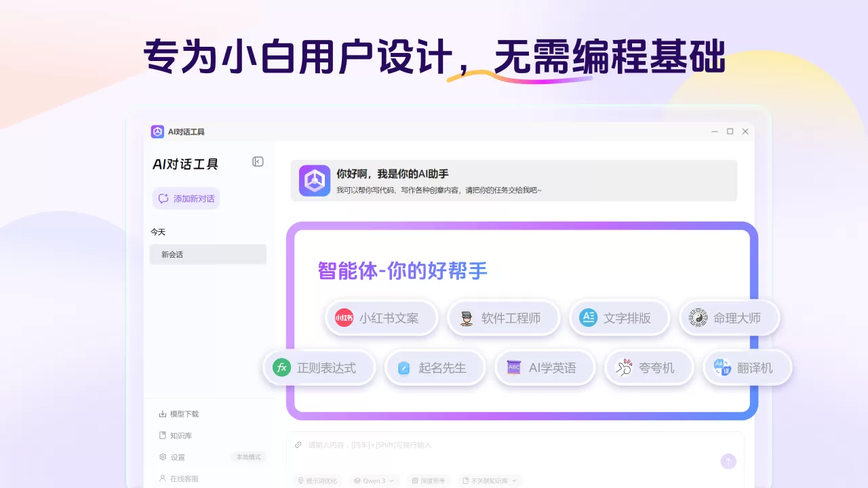Choose the 起名先生 agent
This screenshot has height=488, width=868.
(435, 368)
